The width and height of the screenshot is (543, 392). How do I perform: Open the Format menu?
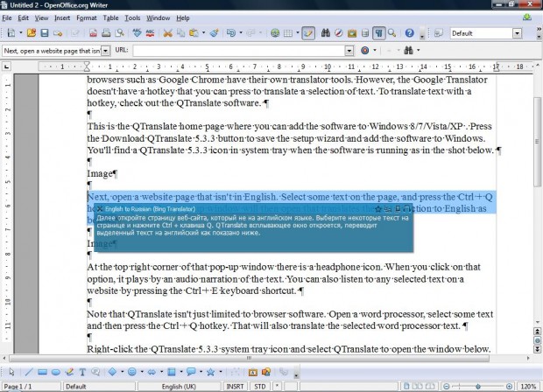[x=86, y=18]
